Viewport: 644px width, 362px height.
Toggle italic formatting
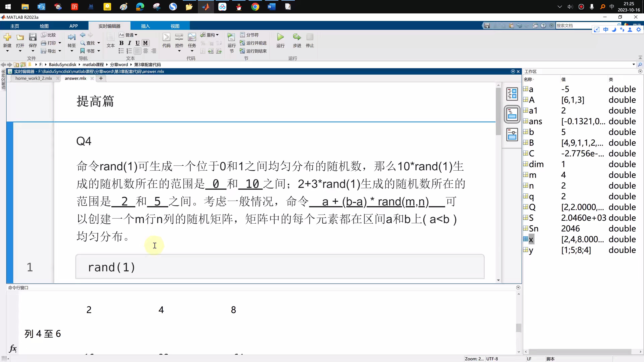tap(129, 43)
